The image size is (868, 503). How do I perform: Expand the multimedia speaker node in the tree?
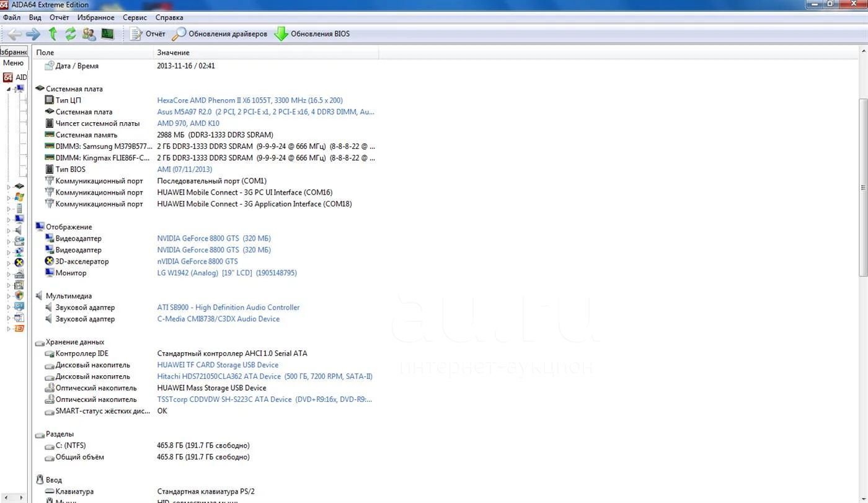tap(9, 231)
